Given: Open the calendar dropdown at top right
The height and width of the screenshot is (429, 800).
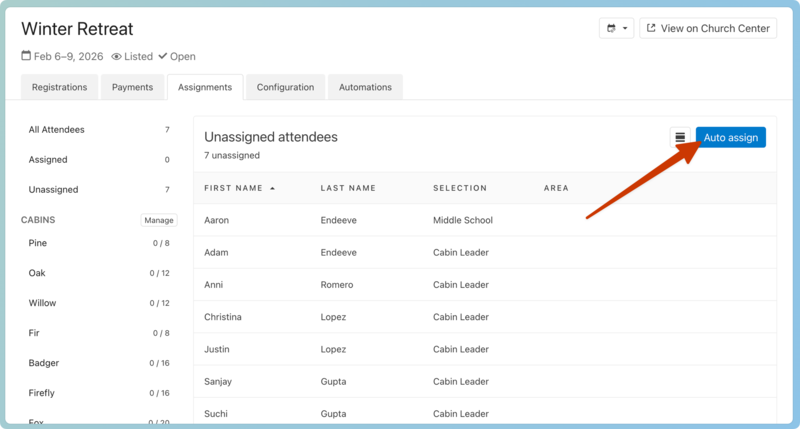Looking at the screenshot, I should [x=616, y=28].
